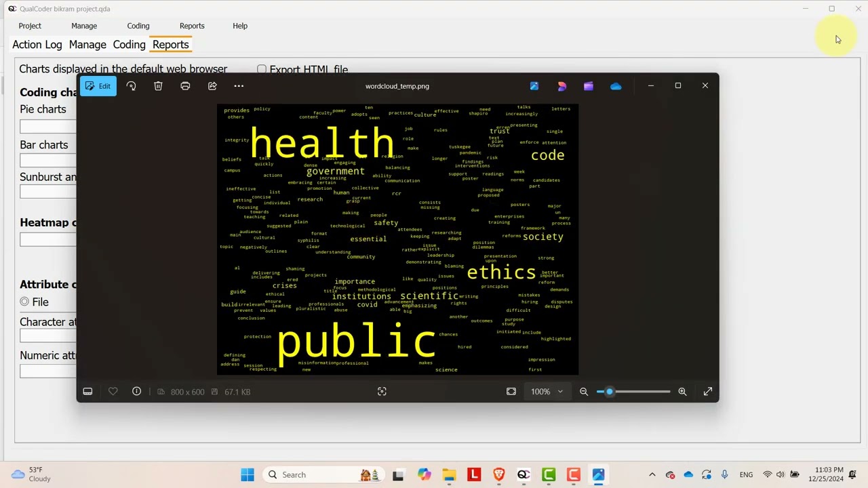Switch to the Manage tab
868x488 pixels.
(x=87, y=45)
